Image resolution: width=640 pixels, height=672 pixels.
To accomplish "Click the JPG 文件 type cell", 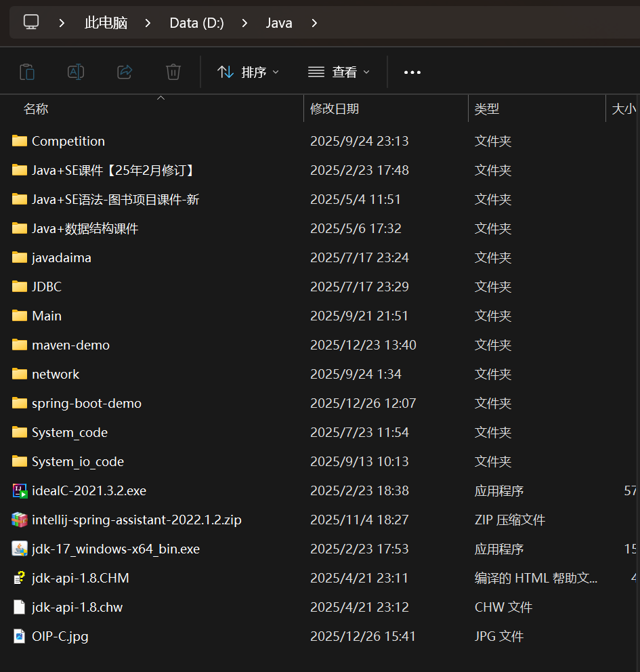I will (x=499, y=636).
